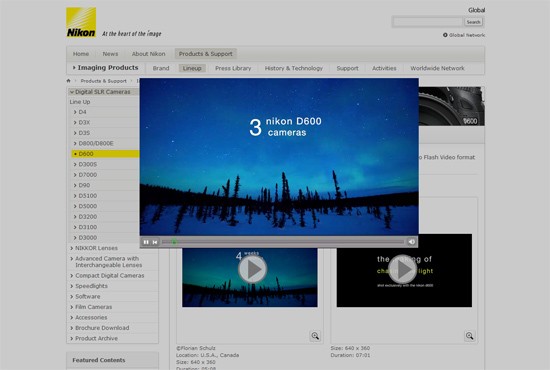The height and width of the screenshot is (370, 550).
Task: Enlarge 'chasing the light' video using magnifier icon
Action: tap(469, 336)
